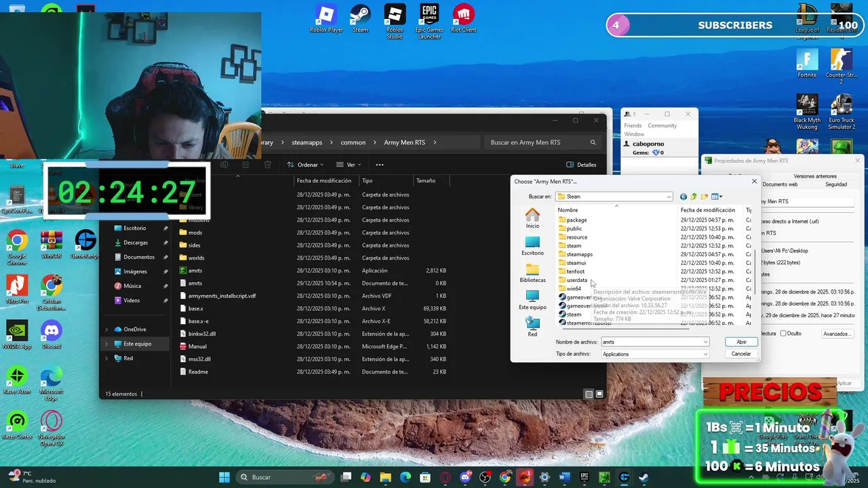Open Google Chrome desktop shortcut
The image size is (868, 488).
pyautogui.click(x=17, y=247)
